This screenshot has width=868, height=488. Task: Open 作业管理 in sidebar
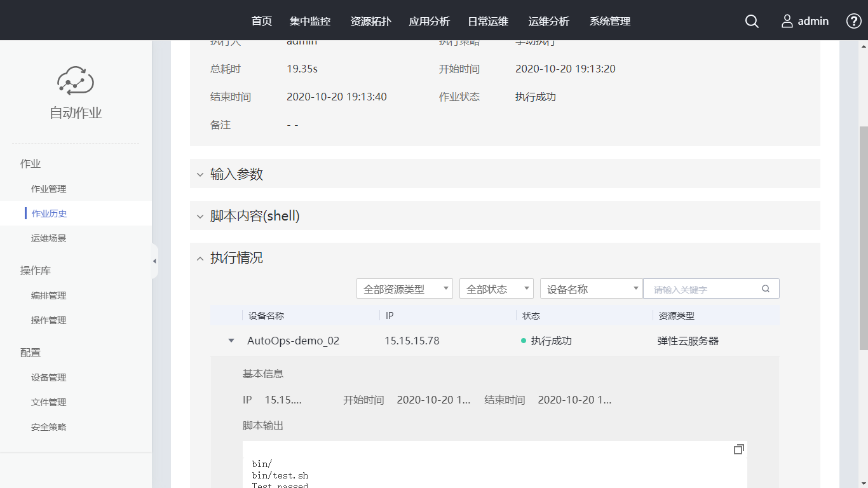[x=49, y=189]
